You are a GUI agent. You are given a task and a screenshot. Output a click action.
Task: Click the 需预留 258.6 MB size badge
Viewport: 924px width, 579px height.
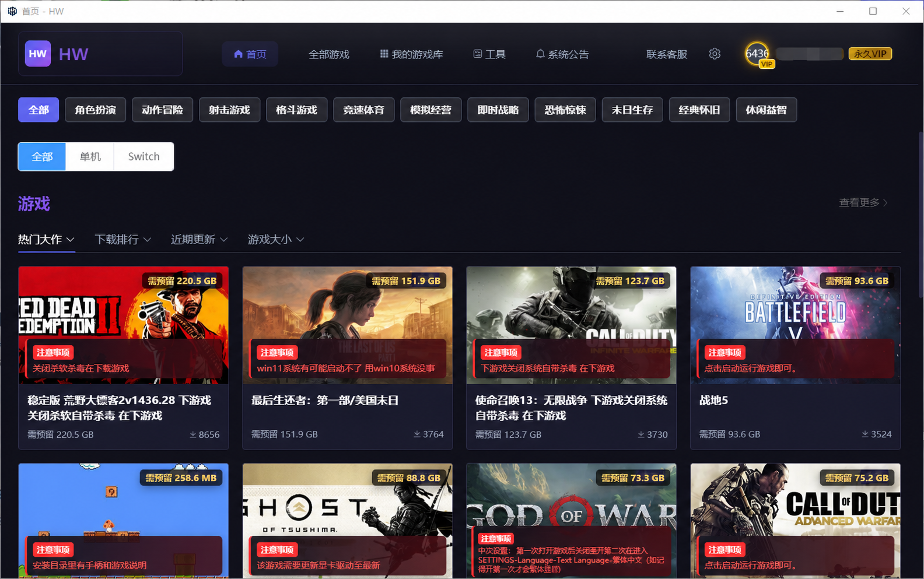click(181, 478)
